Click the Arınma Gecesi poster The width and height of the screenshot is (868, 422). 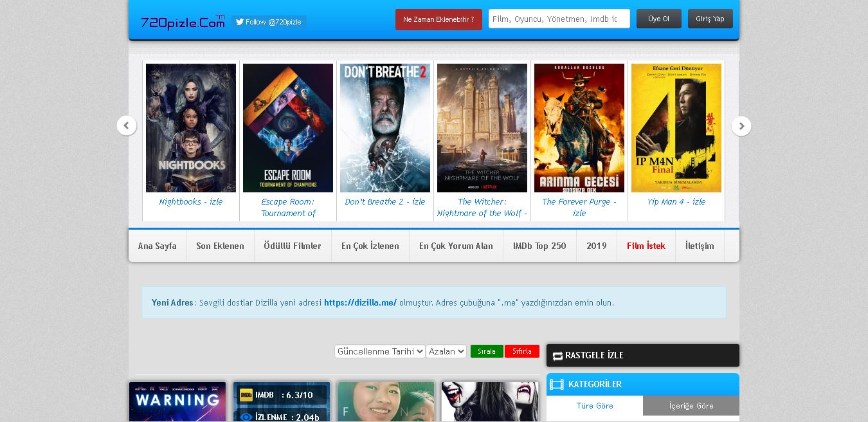[x=579, y=128]
